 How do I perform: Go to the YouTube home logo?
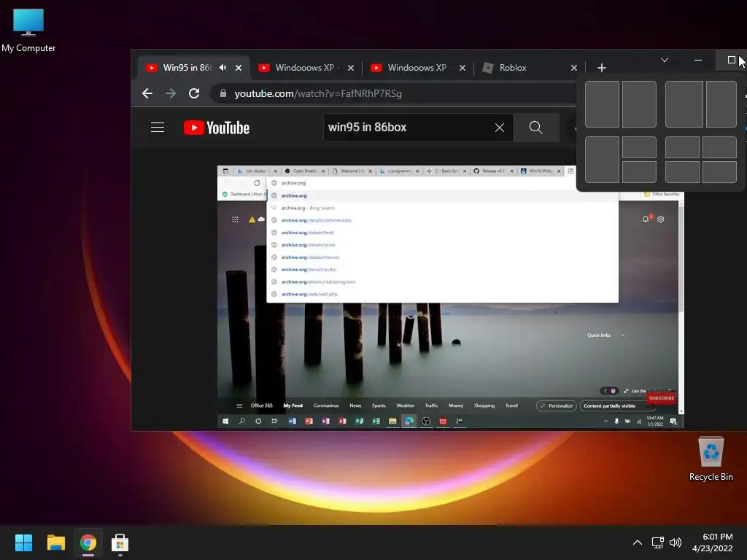pyautogui.click(x=217, y=128)
